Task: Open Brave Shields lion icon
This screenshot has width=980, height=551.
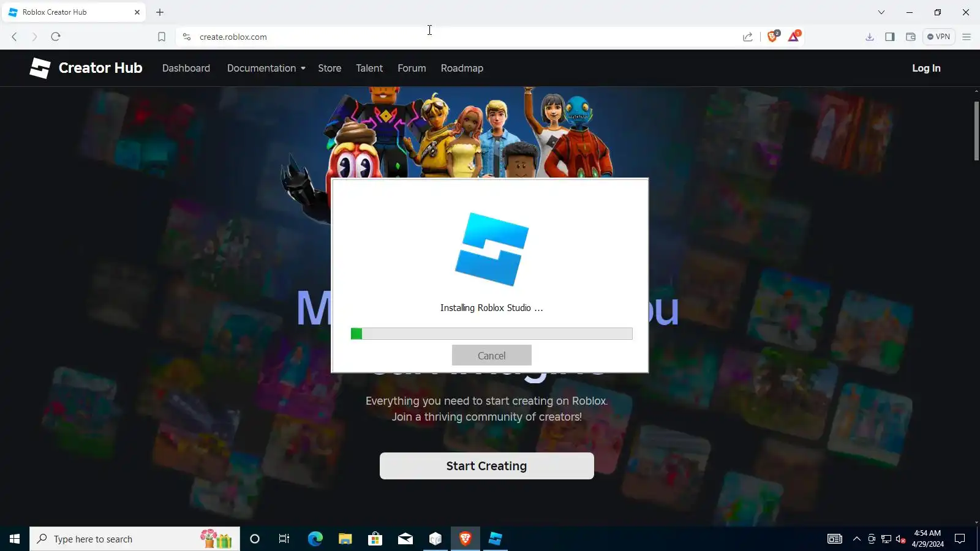Action: [773, 36]
